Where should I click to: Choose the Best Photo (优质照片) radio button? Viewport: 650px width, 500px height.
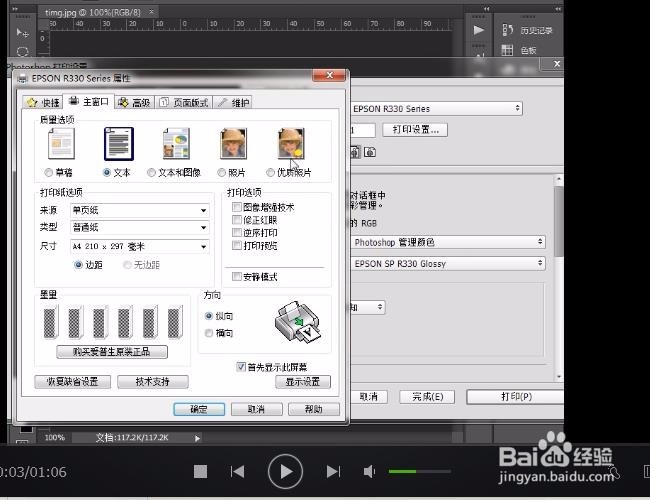click(270, 172)
